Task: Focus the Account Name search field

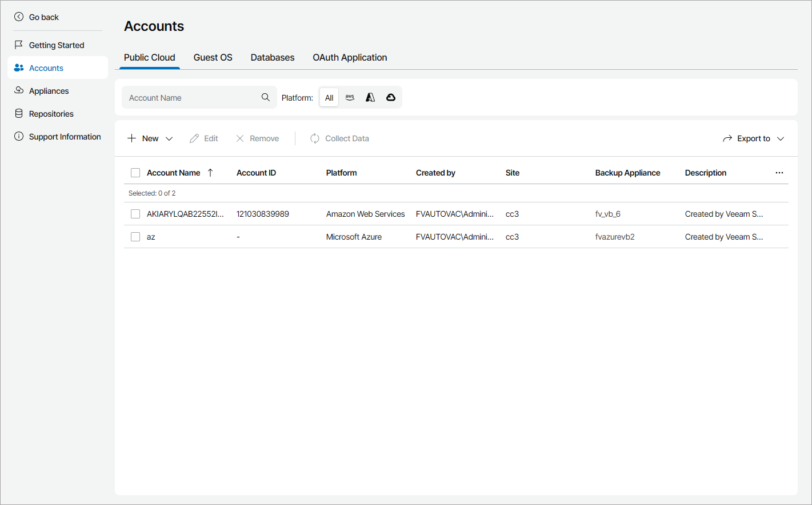Action: tap(191, 98)
